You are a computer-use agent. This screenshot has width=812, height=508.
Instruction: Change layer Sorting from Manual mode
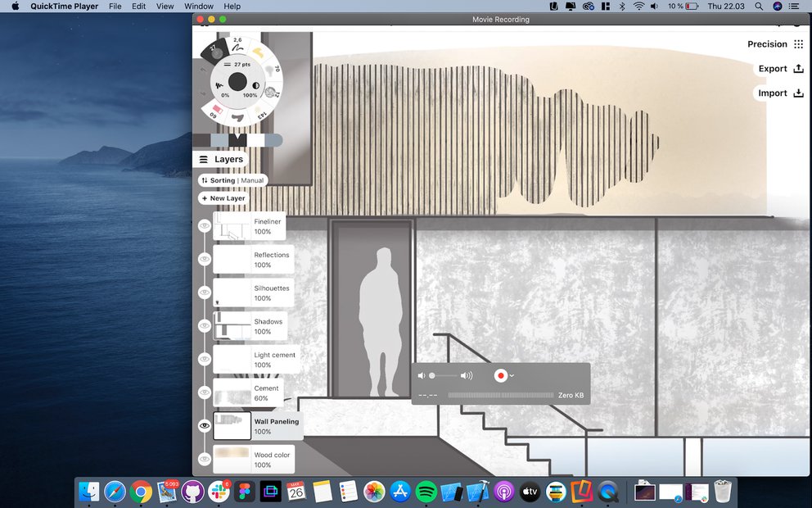coord(231,180)
